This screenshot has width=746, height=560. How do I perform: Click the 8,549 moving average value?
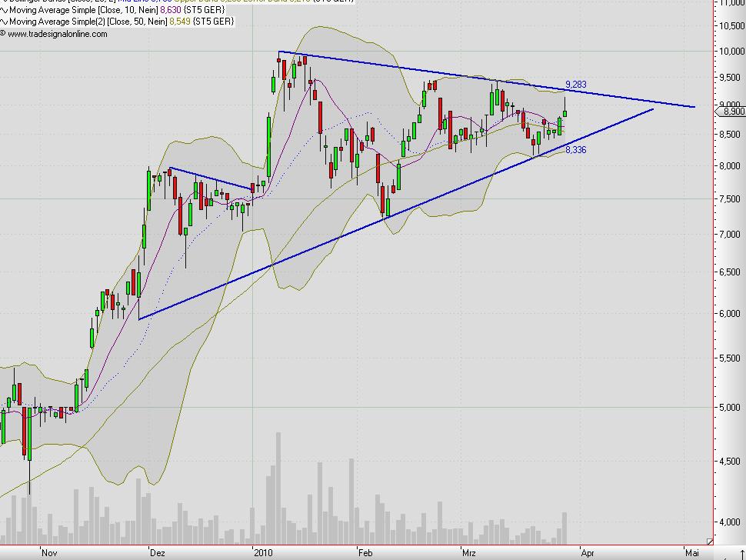(x=180, y=22)
